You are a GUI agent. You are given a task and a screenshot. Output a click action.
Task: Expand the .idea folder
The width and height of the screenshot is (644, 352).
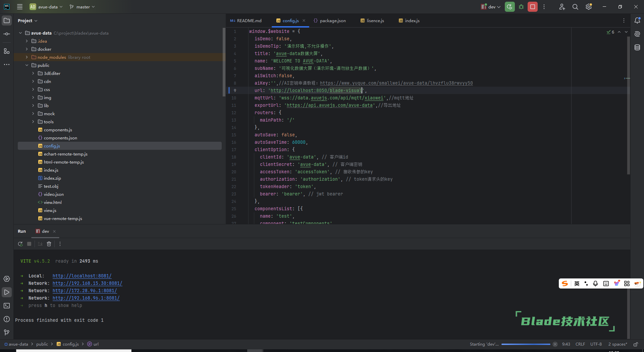point(27,41)
